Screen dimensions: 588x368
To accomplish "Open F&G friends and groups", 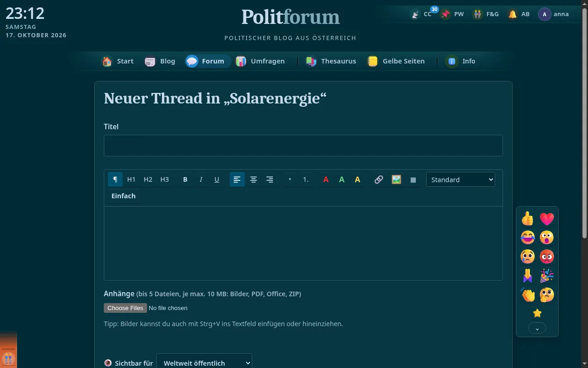I will point(486,14).
